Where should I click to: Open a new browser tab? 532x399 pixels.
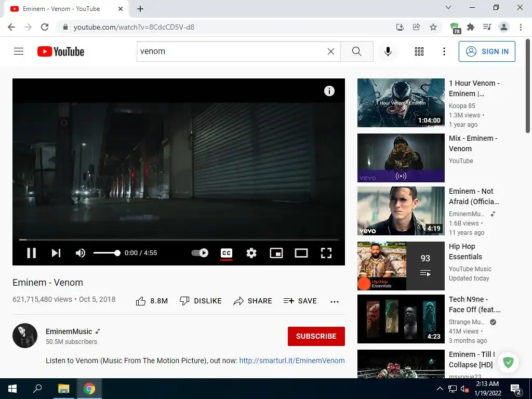point(140,9)
